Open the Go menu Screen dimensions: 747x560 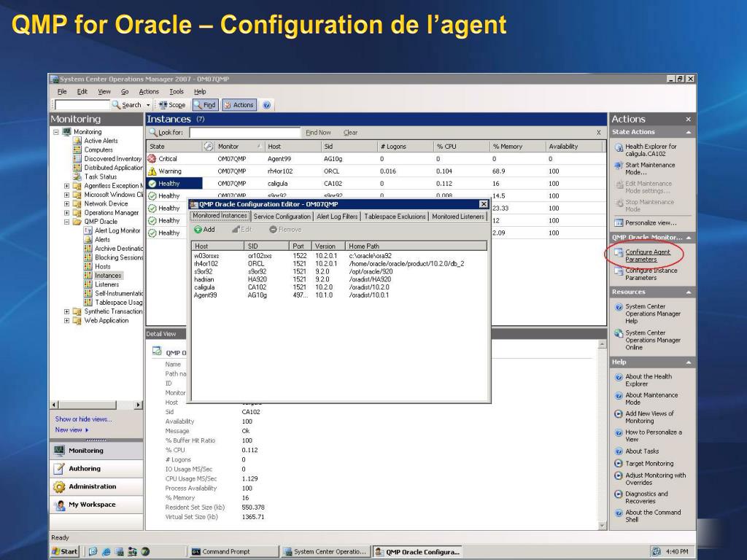[125, 91]
